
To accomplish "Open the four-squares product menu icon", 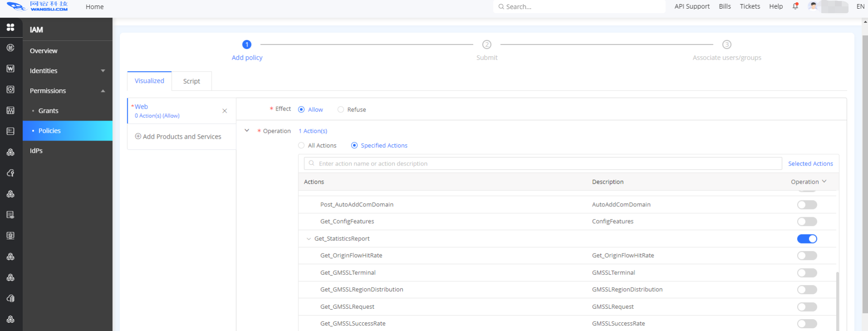I will coord(10,27).
